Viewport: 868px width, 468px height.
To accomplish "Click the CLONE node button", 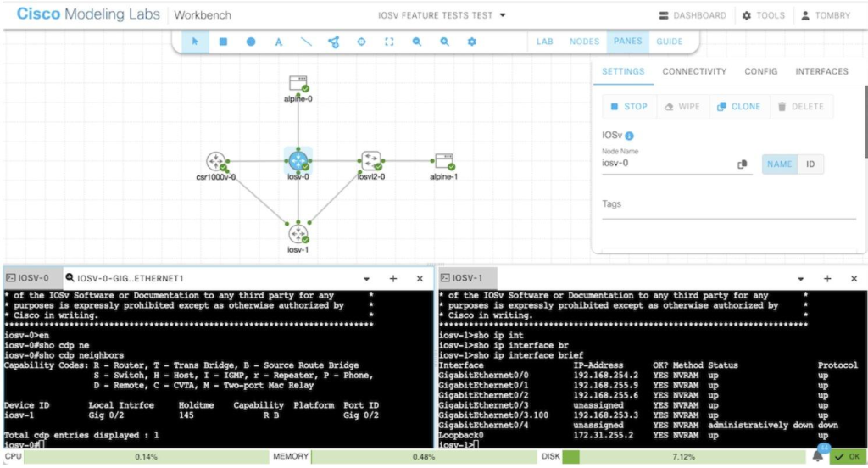I will 739,106.
